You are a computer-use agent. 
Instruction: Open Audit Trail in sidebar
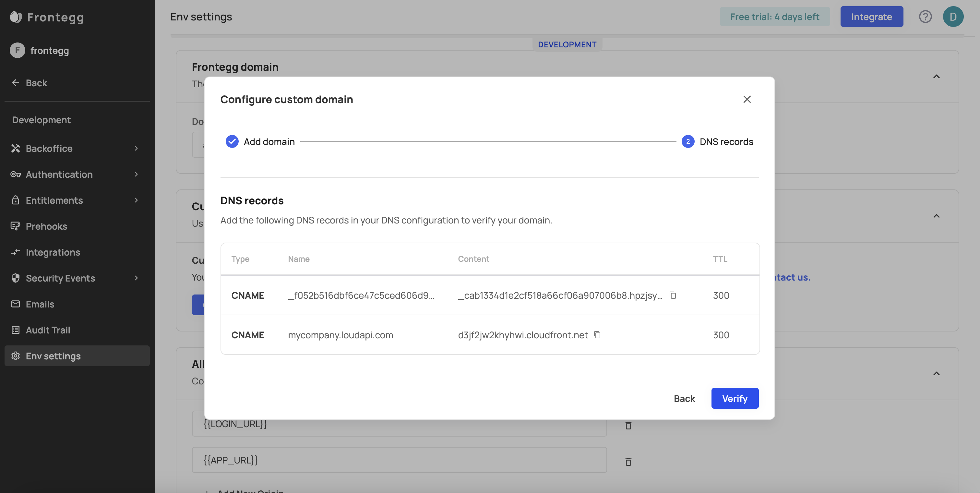click(48, 330)
